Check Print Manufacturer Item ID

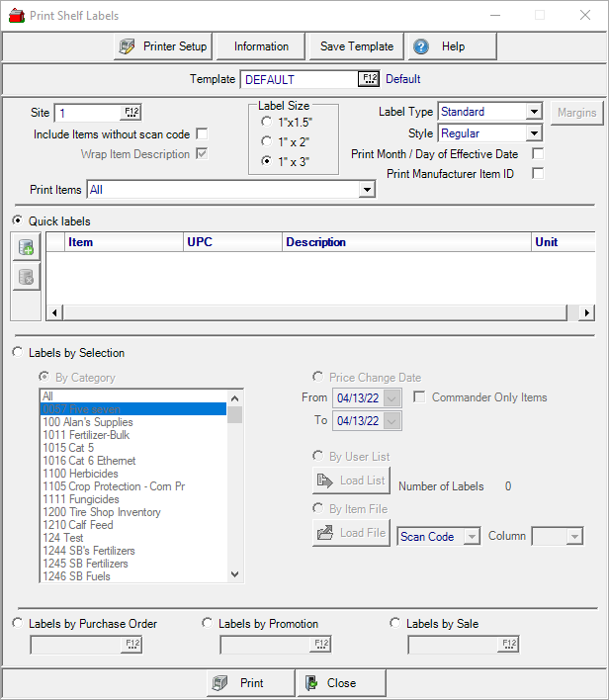pyautogui.click(x=538, y=174)
